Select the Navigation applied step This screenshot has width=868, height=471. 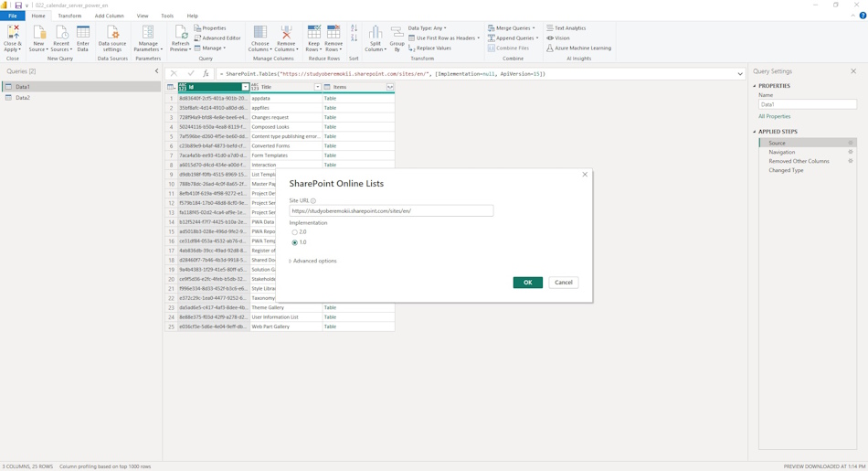[808, 152]
